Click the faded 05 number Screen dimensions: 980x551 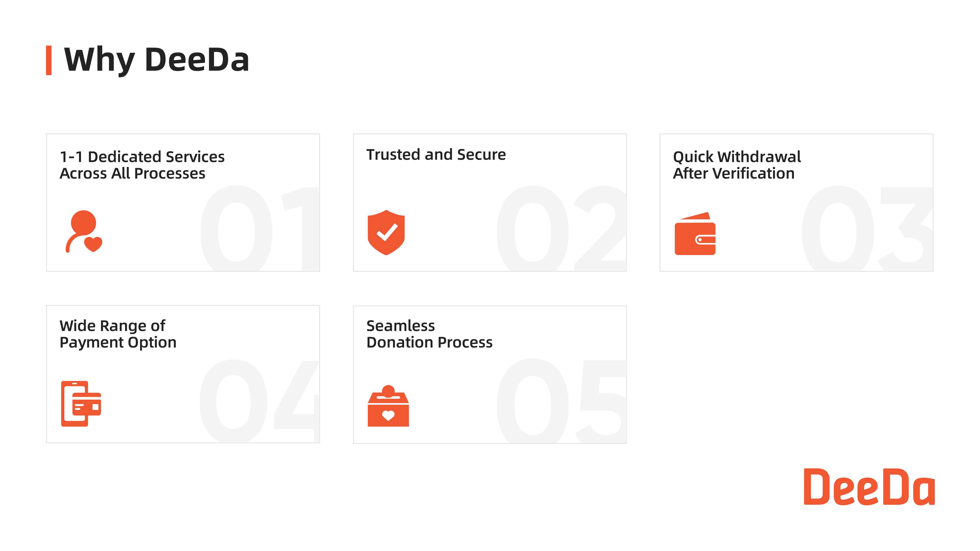coord(561,401)
